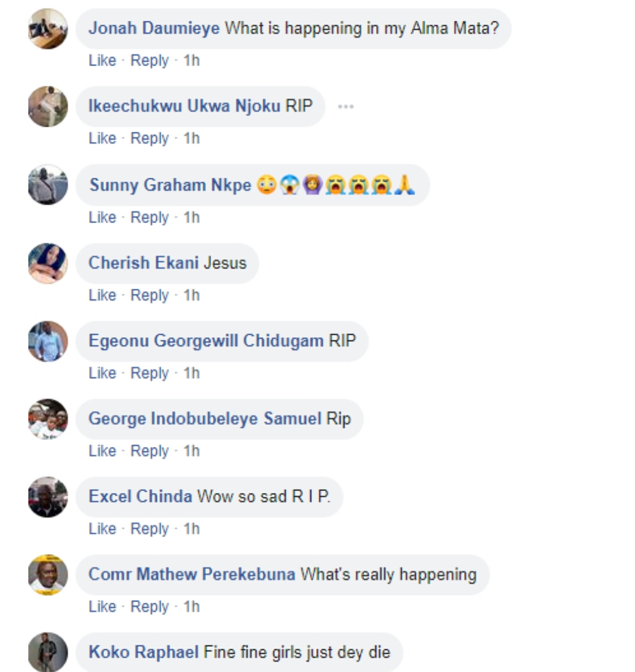Reply to George Indobubeleye Samuel's comment
Viewport: 635px width, 672px height.
tap(149, 451)
